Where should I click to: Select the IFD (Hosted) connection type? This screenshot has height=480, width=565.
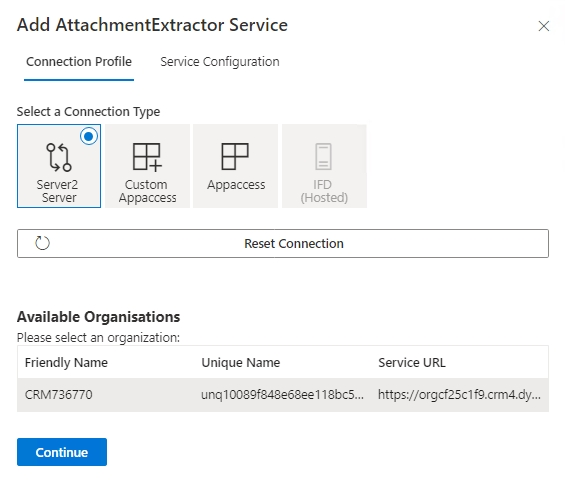(x=324, y=166)
